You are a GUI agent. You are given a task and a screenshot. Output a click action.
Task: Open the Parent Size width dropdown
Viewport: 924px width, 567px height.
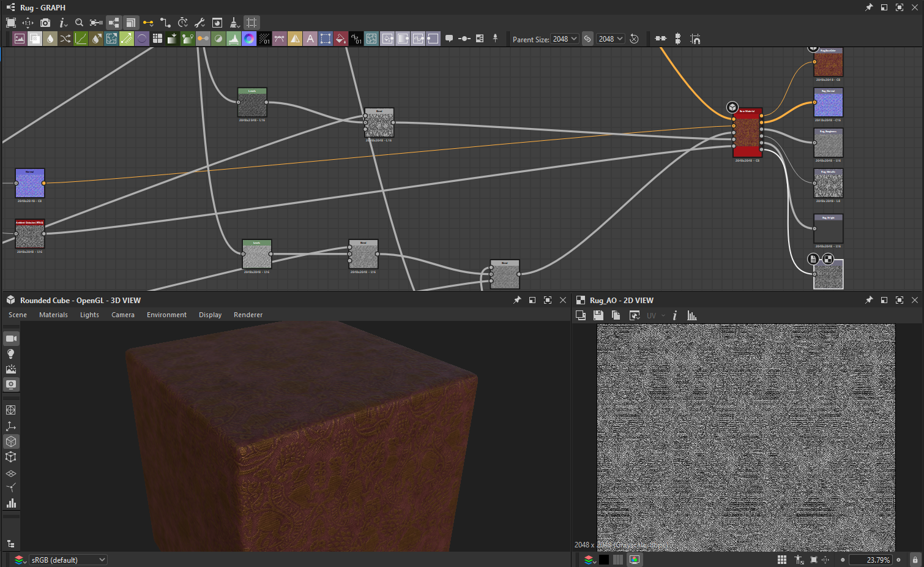pyautogui.click(x=565, y=39)
